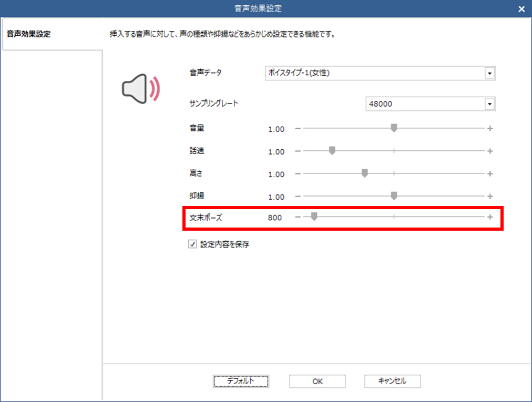Click the 話速 minus icon
The height and width of the screenshot is (402, 532).
(298, 151)
